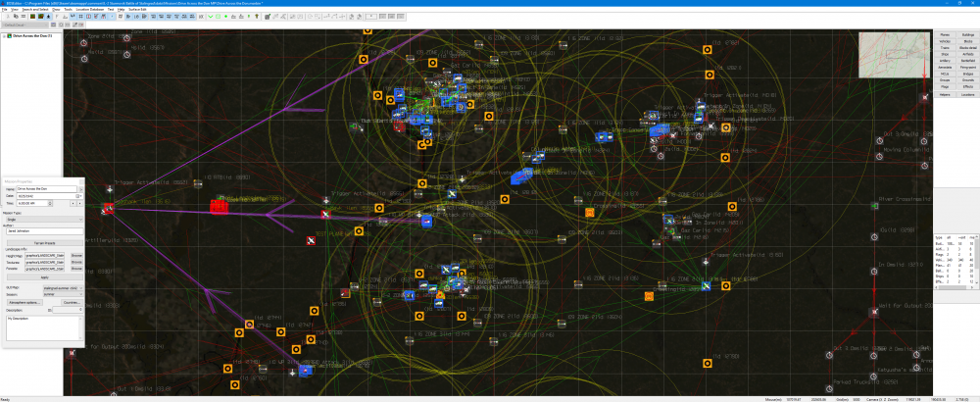Select the Bridges object category
The width and height of the screenshot is (980, 402).
tap(968, 74)
